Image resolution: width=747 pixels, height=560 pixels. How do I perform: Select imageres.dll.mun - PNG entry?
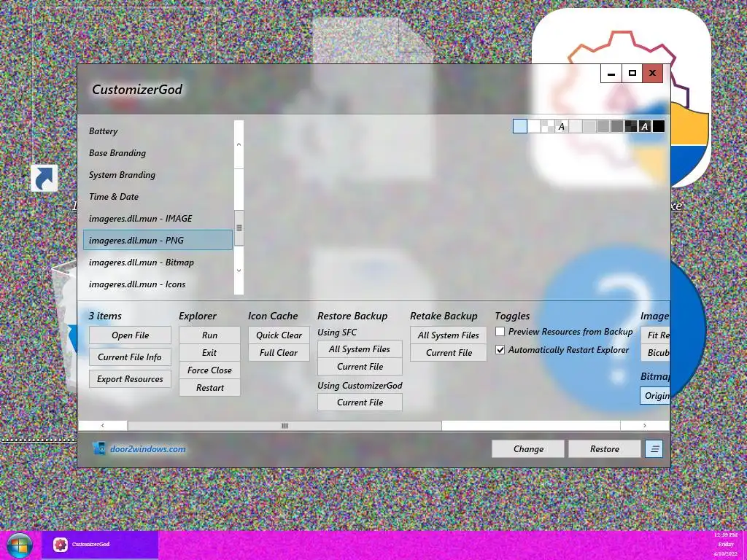click(158, 240)
